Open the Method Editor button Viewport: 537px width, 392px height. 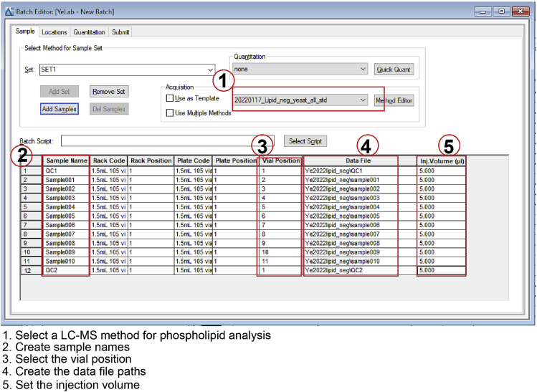coord(394,100)
